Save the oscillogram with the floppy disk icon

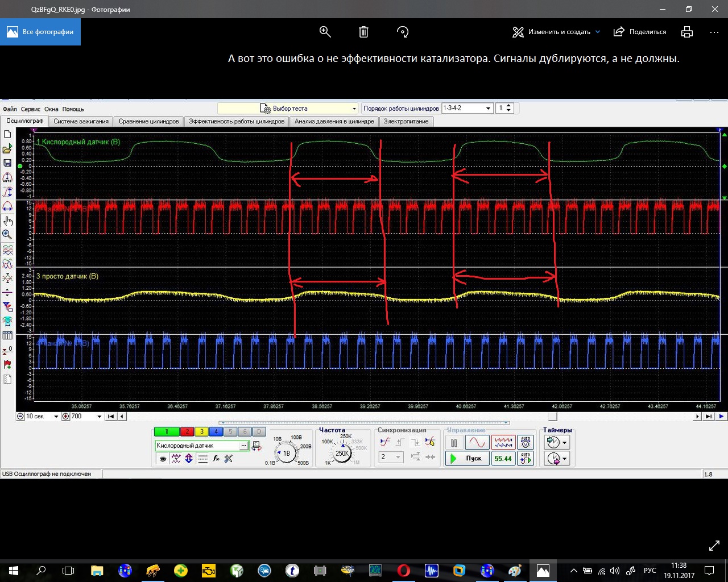pos(7,163)
